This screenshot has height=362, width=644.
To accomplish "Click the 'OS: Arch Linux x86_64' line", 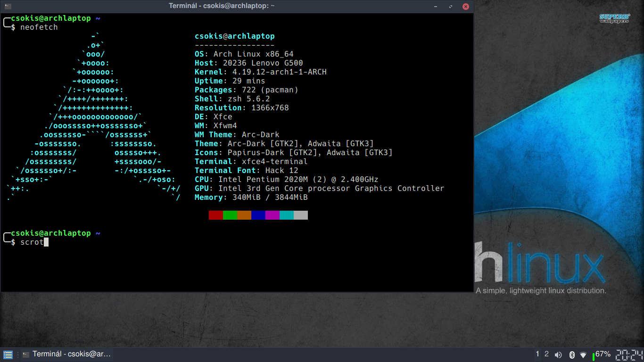I will 244,54.
